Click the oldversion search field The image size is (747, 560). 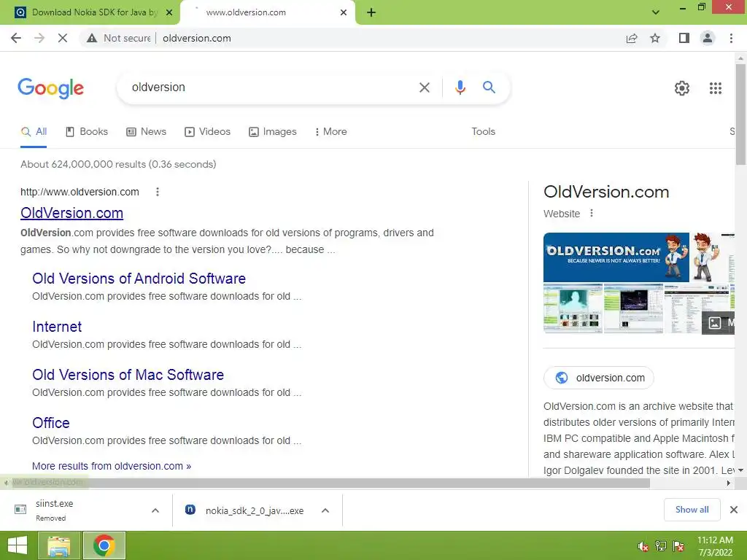[271, 87]
